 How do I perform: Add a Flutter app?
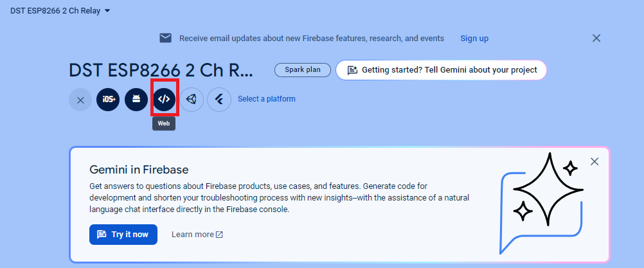pos(219,100)
